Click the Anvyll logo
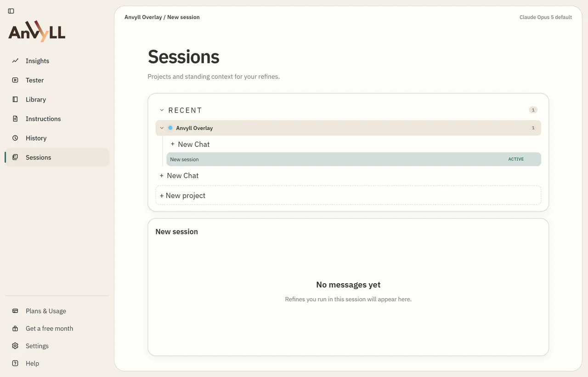This screenshot has width=588, height=377. pyautogui.click(x=37, y=31)
